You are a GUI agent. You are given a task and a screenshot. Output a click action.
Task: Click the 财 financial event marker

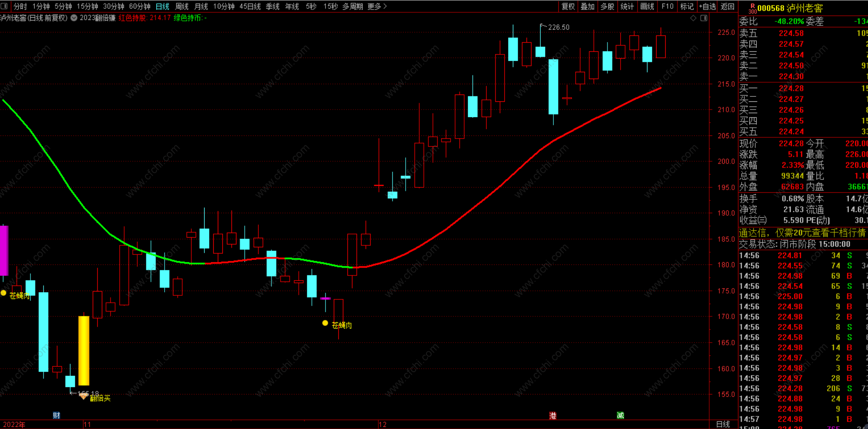(x=56, y=415)
